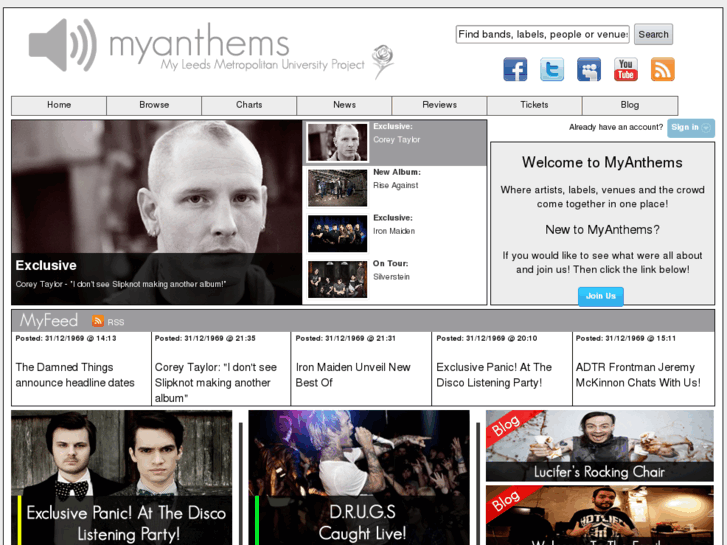
Task: Click the MyFeed heading
Action: pos(49,321)
